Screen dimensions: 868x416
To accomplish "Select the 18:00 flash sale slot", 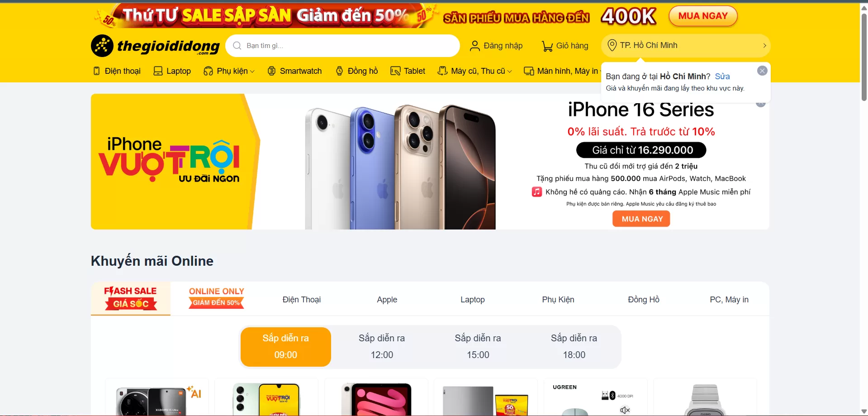I will [x=574, y=347].
